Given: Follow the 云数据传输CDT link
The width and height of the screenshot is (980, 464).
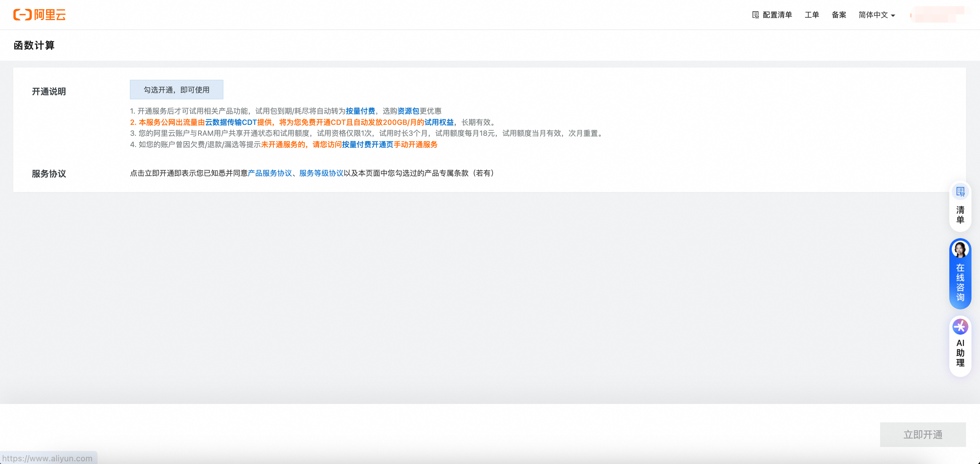Looking at the screenshot, I should point(231,122).
